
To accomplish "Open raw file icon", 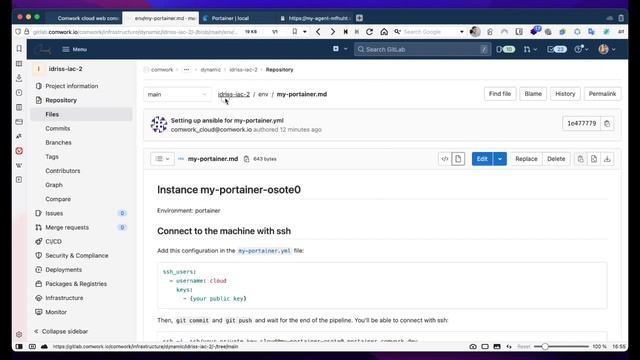I will (594, 159).
